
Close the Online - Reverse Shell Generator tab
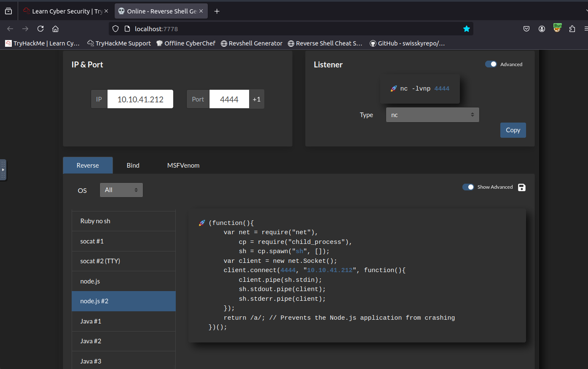pyautogui.click(x=201, y=11)
